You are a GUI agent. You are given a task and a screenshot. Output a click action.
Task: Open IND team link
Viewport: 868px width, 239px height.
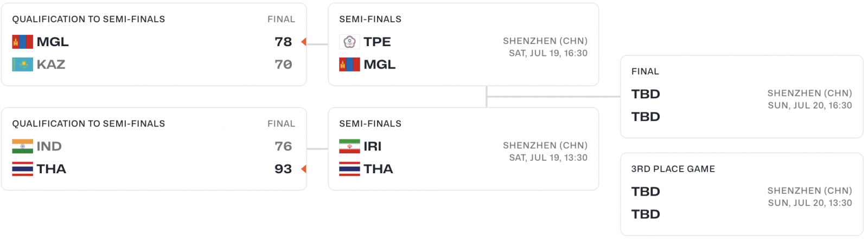tap(49, 146)
